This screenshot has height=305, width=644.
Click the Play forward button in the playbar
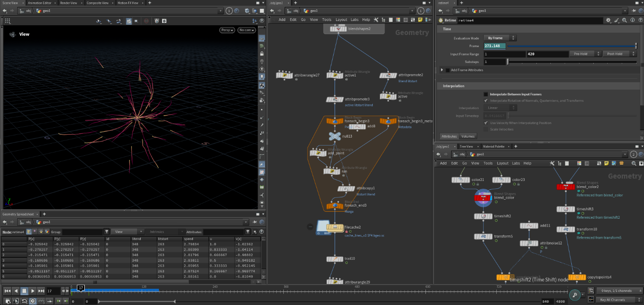coord(33,291)
